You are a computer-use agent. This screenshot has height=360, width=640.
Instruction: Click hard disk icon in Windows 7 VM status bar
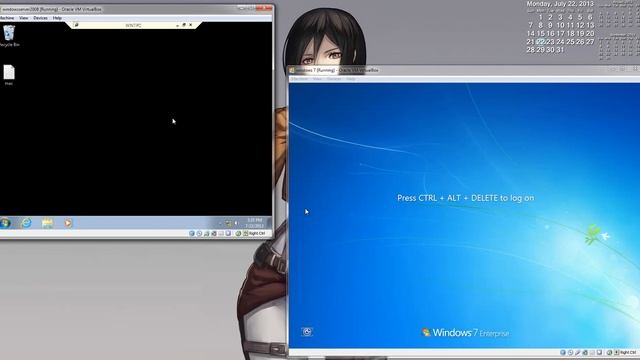tap(563, 352)
